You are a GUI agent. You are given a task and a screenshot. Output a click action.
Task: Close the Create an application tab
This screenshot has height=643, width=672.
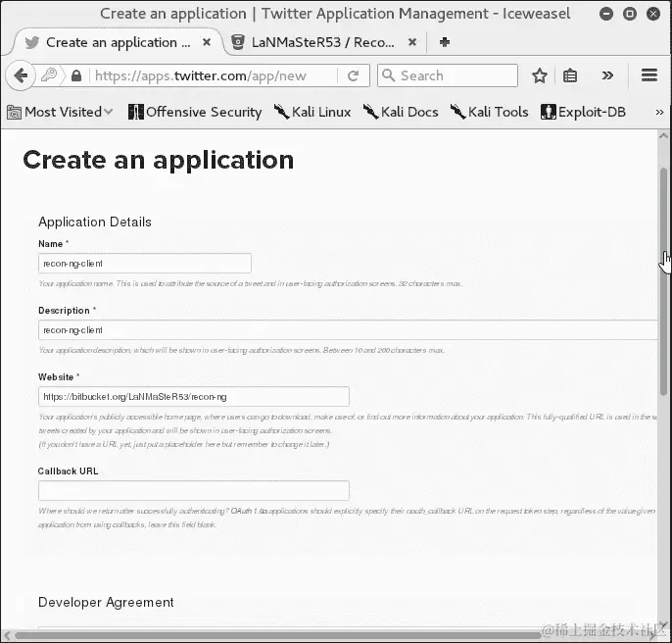[207, 42]
